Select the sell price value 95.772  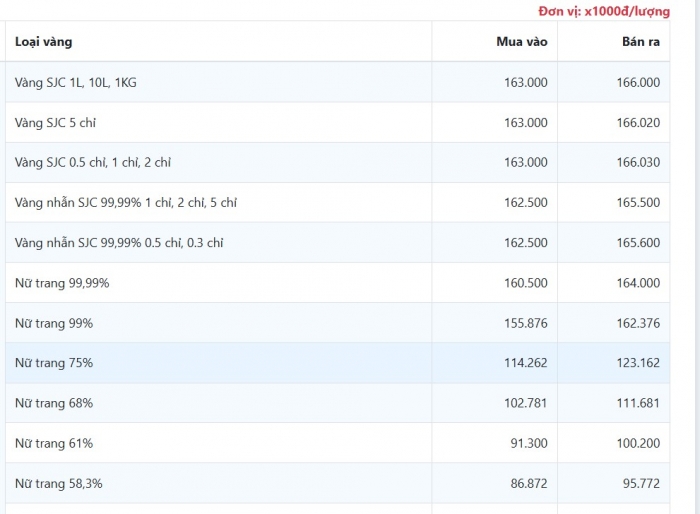(x=641, y=483)
